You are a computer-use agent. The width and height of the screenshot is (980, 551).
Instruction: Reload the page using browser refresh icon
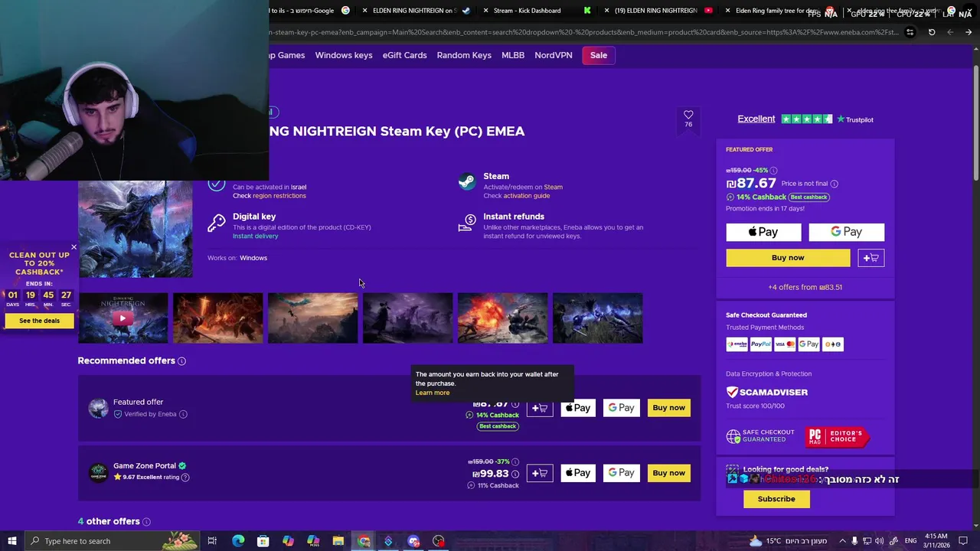932,32
